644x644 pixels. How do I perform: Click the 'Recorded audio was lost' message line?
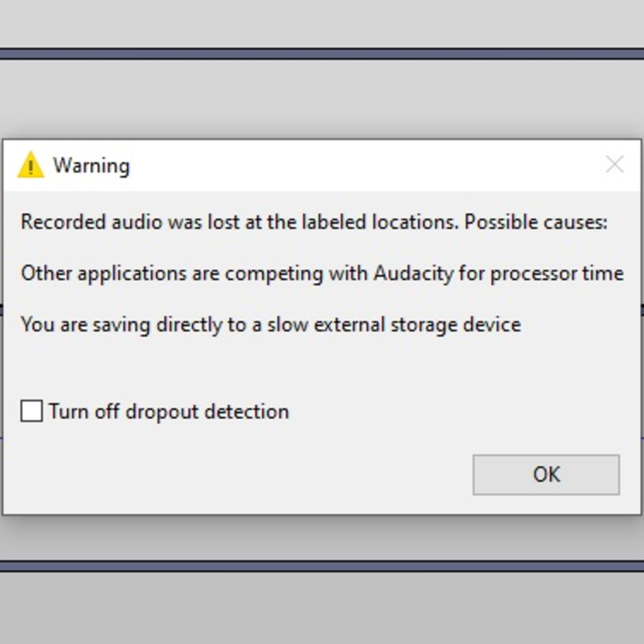(314, 222)
